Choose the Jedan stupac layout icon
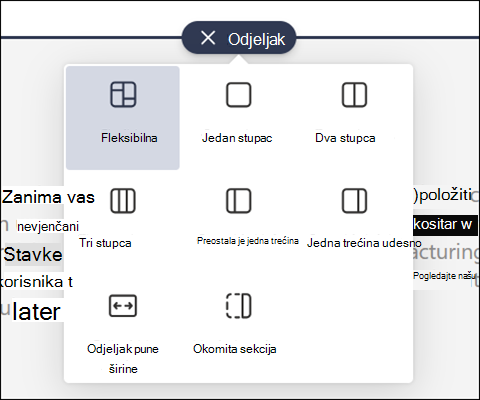 [x=239, y=95]
